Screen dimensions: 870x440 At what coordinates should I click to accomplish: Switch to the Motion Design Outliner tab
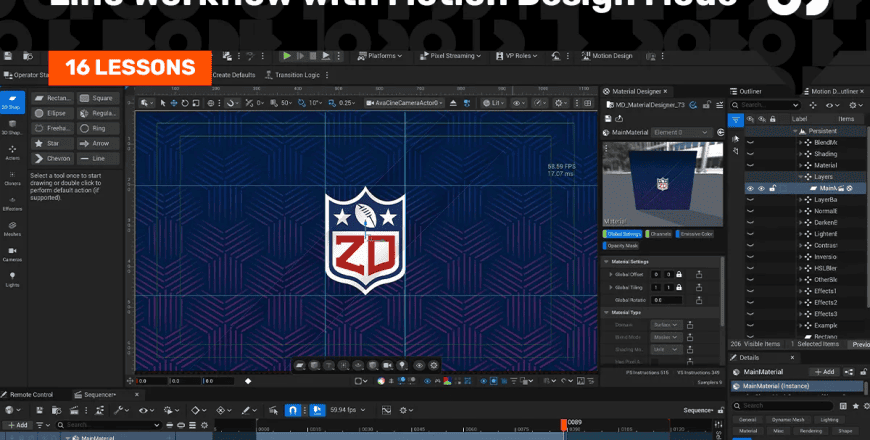click(x=834, y=92)
